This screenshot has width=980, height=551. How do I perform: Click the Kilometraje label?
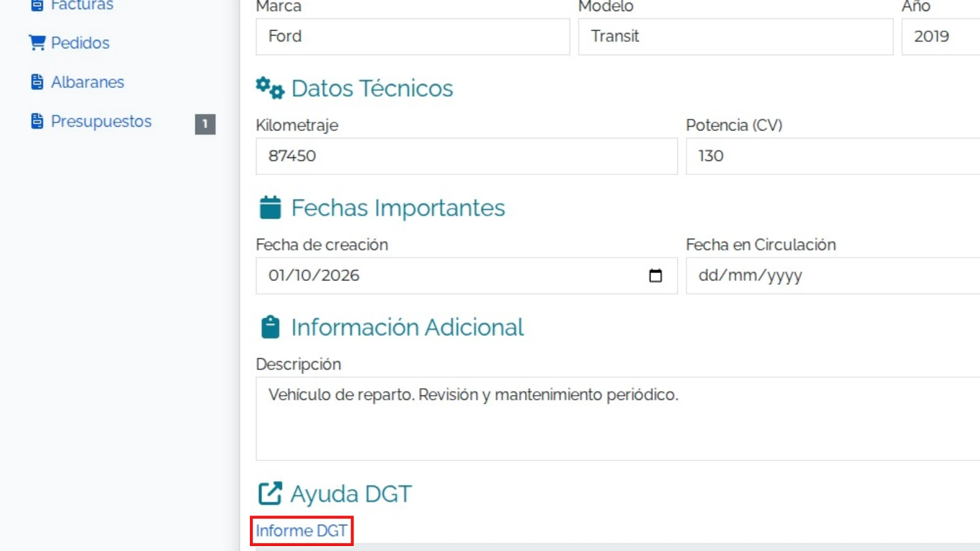click(297, 125)
